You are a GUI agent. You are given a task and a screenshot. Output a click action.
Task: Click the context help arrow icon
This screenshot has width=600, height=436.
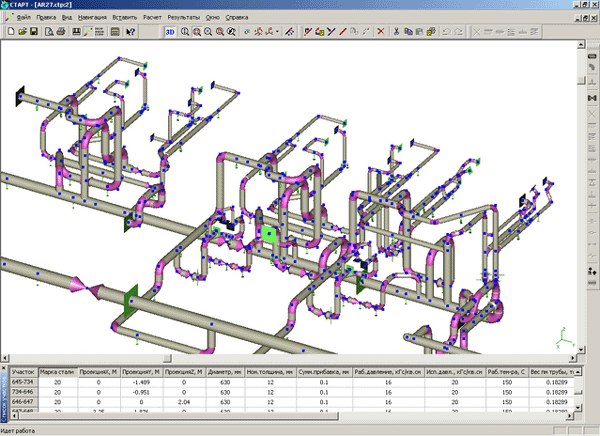130,32
